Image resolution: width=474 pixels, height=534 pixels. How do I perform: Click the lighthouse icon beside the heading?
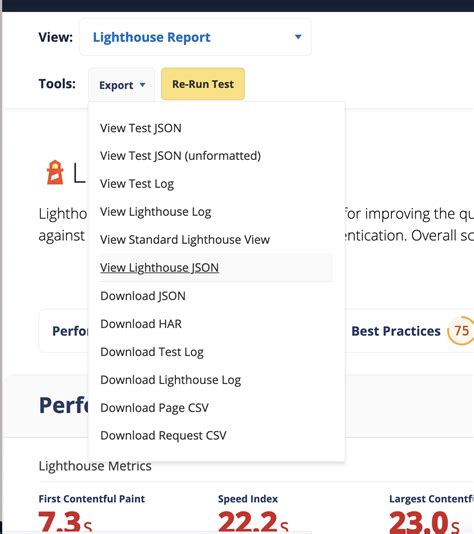click(55, 173)
